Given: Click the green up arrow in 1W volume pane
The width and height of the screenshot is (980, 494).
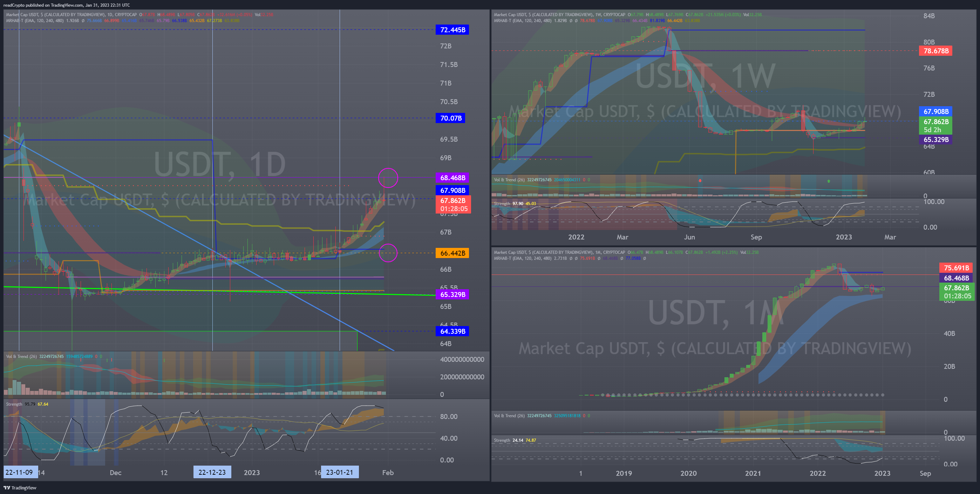Looking at the screenshot, I should coord(829,181).
